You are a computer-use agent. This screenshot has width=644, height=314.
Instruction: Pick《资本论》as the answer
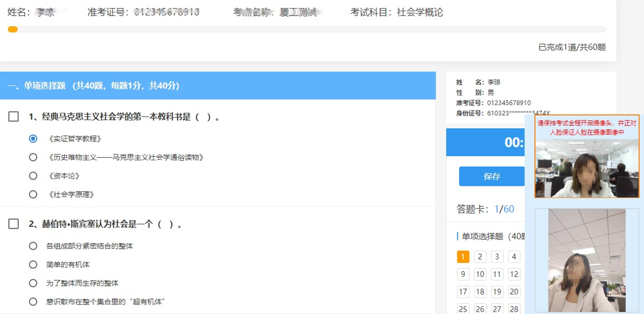[33, 176]
